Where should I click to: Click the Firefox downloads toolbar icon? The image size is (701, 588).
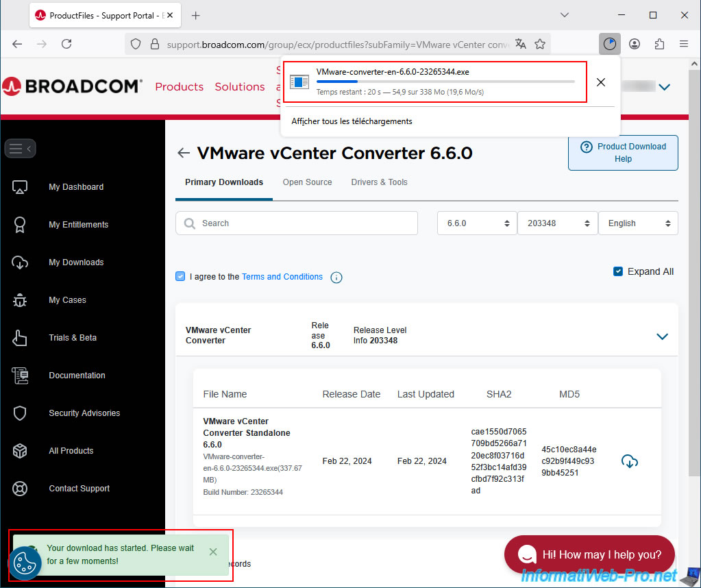tap(609, 44)
